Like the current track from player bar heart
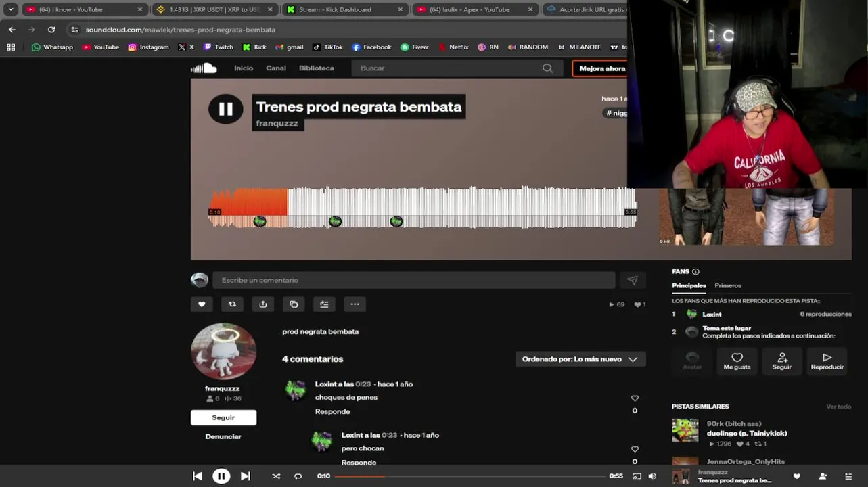 coord(797,476)
